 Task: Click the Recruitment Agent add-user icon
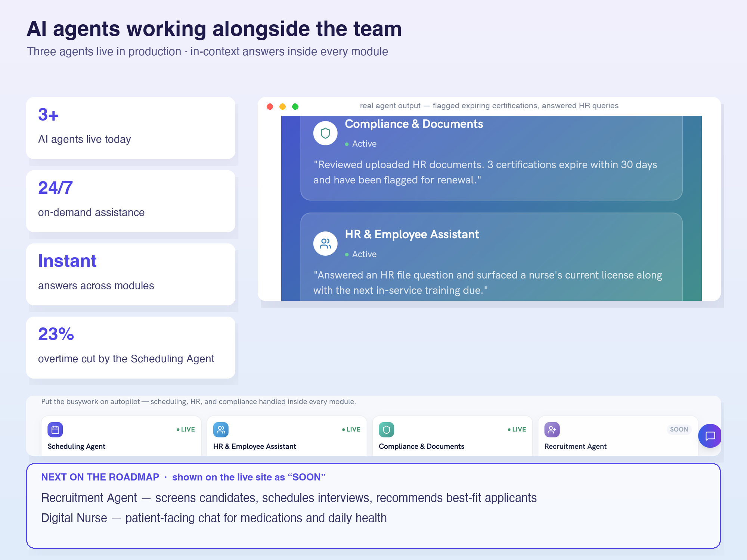click(552, 430)
